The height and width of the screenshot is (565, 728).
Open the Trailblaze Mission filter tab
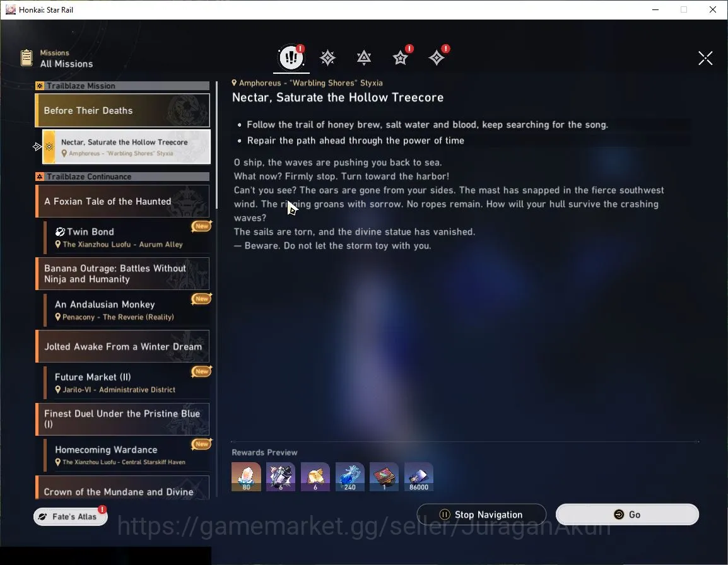coord(328,57)
